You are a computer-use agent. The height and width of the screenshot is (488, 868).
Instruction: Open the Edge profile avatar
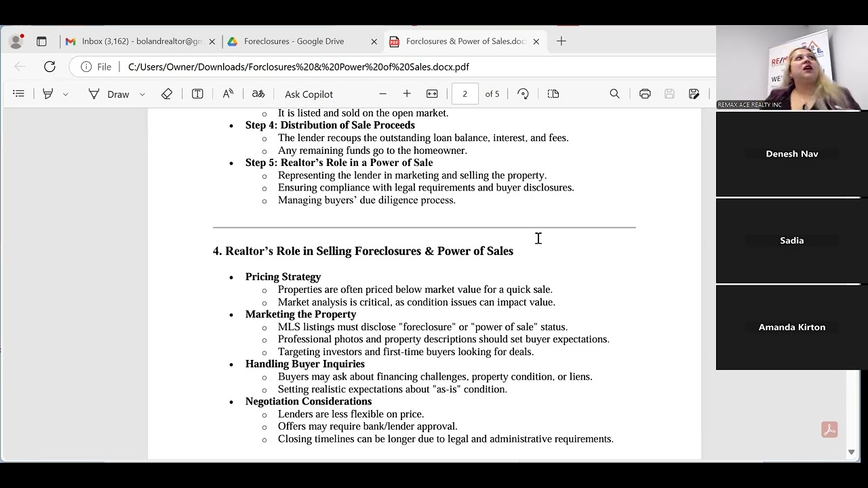(x=16, y=41)
